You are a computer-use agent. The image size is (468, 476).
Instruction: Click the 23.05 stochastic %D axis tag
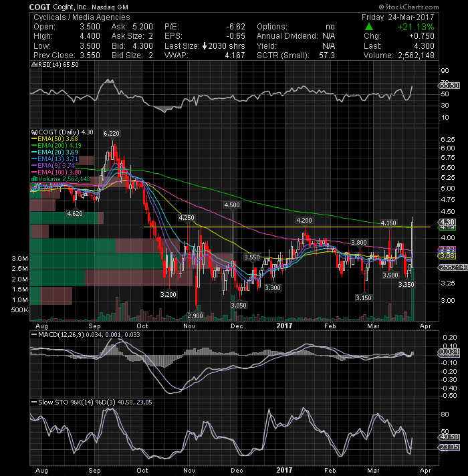(449, 447)
